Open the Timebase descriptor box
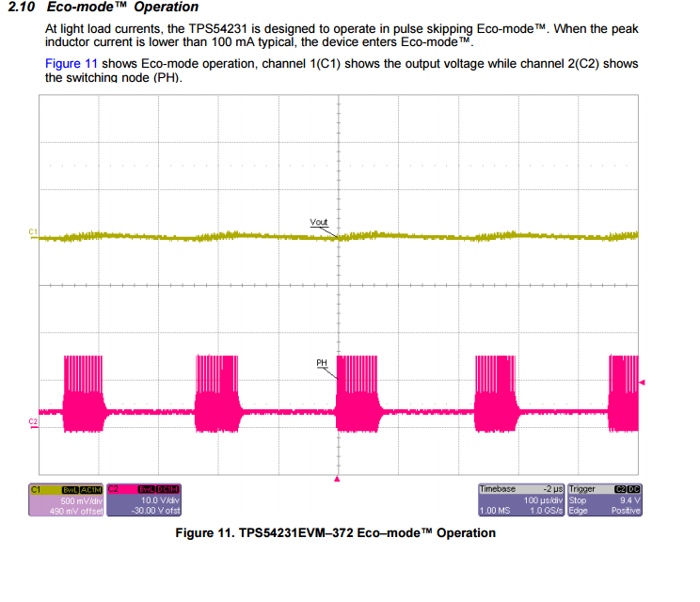The width and height of the screenshot is (700, 602). click(x=521, y=499)
